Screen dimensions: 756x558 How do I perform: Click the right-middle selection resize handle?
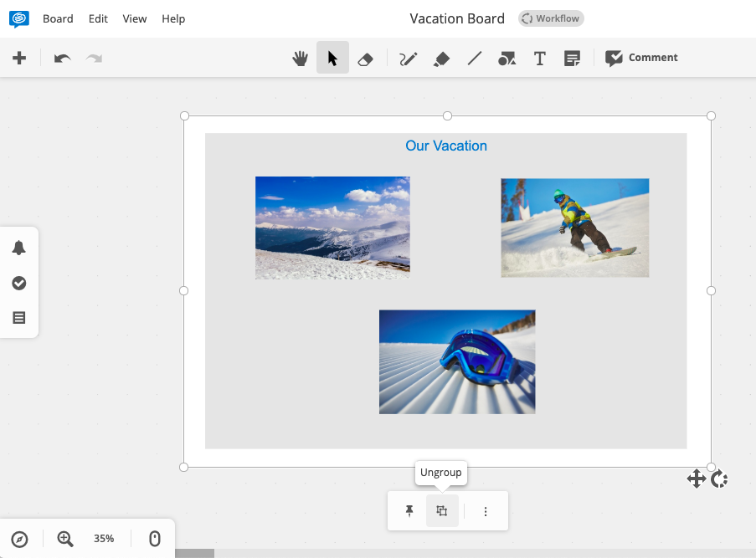(711, 290)
